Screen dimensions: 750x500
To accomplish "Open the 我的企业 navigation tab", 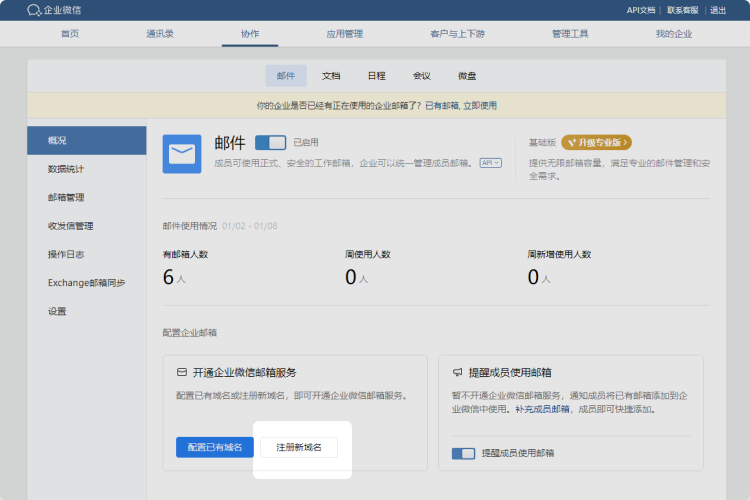I will [673, 34].
